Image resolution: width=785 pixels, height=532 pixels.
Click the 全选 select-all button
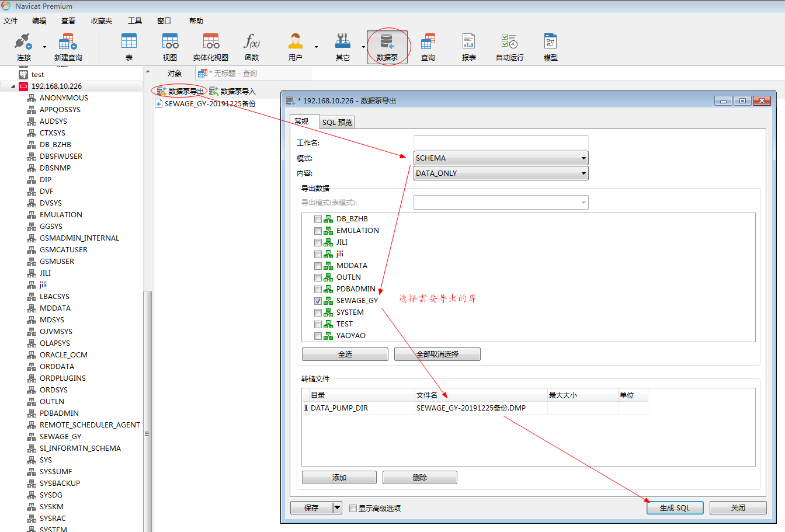click(x=345, y=354)
